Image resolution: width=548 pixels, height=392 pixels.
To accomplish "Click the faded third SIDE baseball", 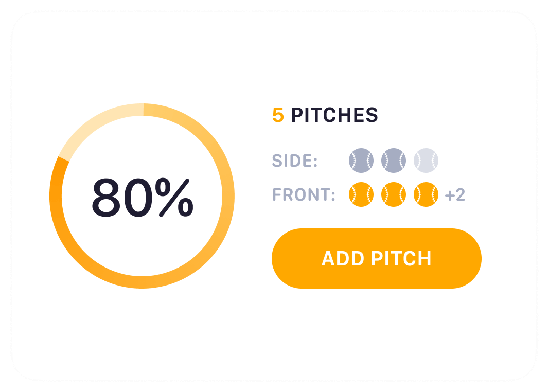I will click(426, 161).
